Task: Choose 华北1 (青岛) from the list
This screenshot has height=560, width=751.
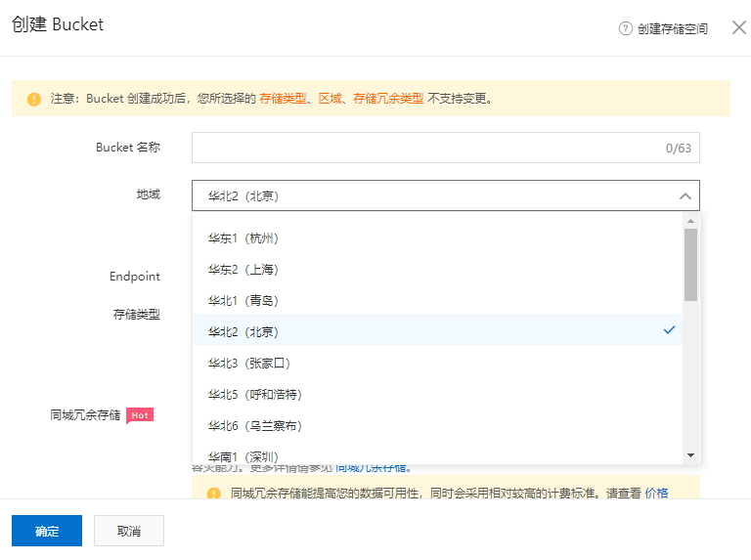Action: tap(437, 301)
